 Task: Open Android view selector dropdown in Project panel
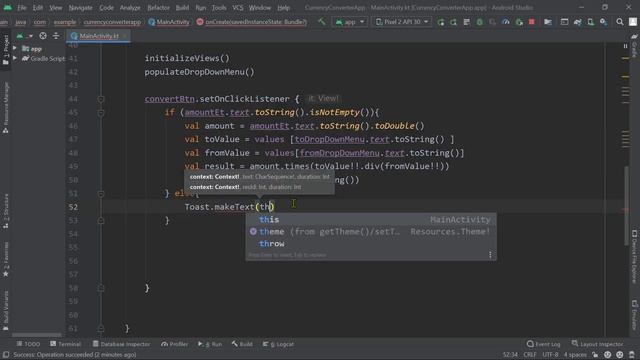(24, 36)
